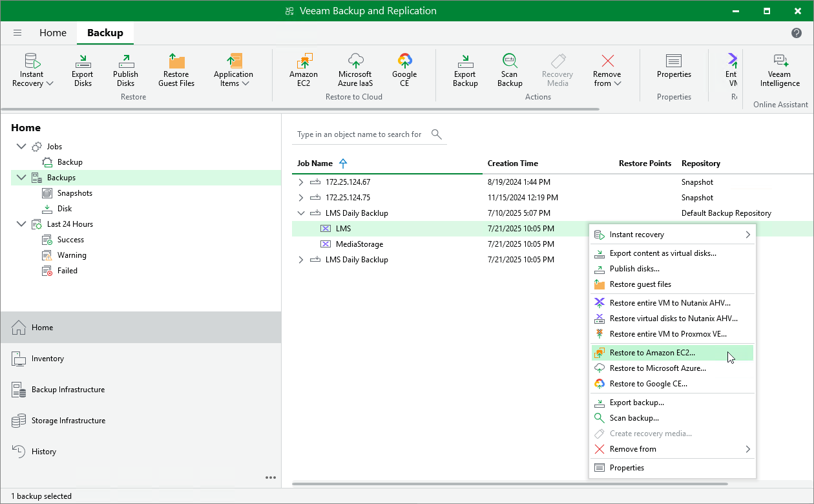Sort by clicking the Job Name column header
This screenshot has height=504, width=814.
pos(315,163)
